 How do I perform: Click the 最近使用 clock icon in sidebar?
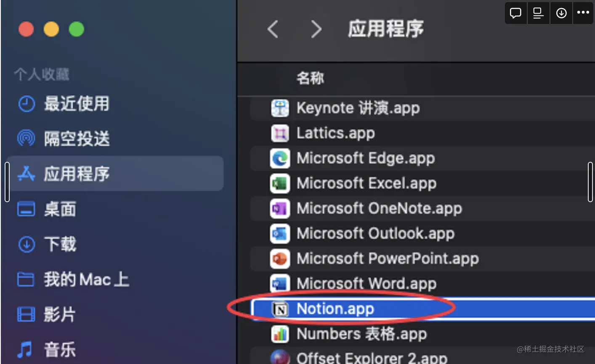[x=27, y=104]
